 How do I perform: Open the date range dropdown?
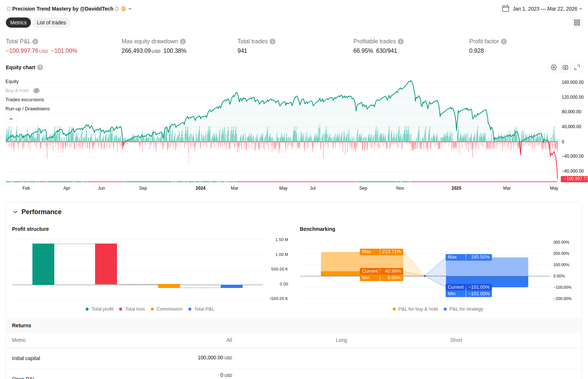pos(542,9)
